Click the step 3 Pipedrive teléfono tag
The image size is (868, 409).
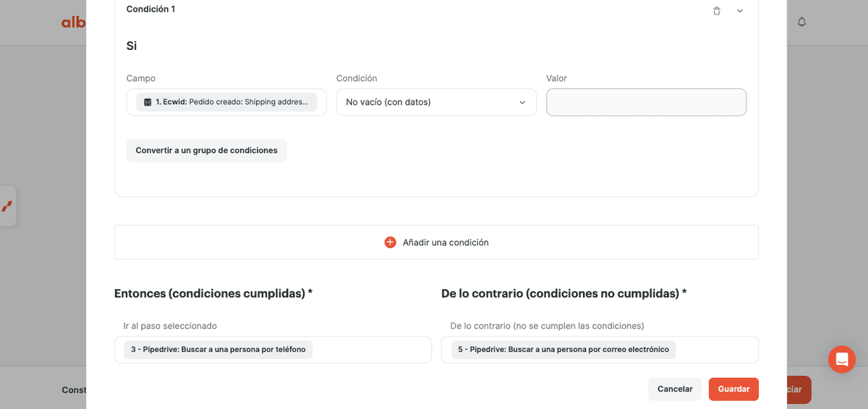click(x=218, y=350)
